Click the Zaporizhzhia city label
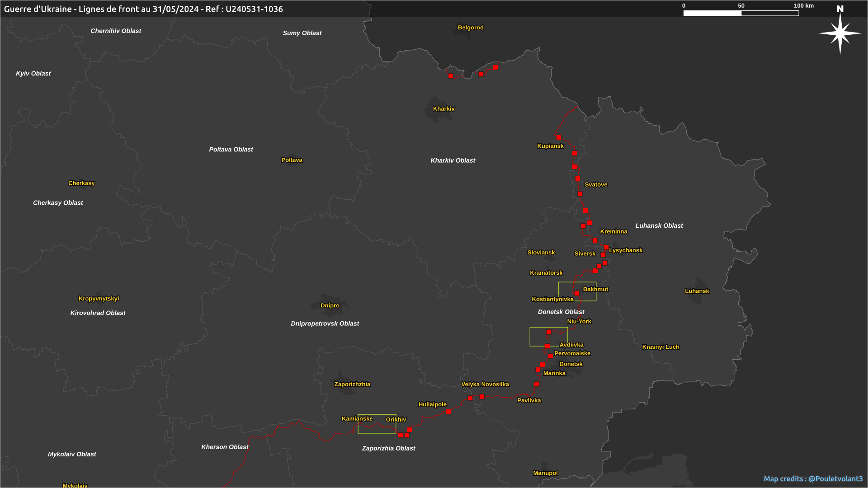The width and height of the screenshot is (868, 488). click(352, 384)
